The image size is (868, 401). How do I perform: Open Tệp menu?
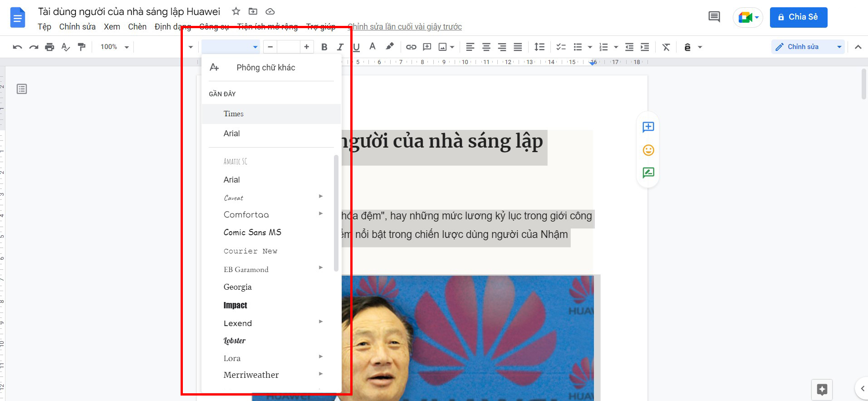pyautogui.click(x=44, y=27)
